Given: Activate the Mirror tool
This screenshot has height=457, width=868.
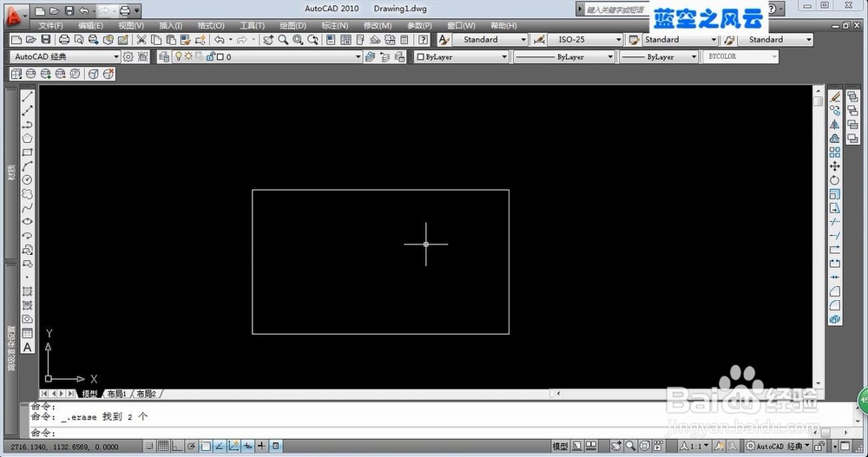Looking at the screenshot, I should tap(835, 125).
